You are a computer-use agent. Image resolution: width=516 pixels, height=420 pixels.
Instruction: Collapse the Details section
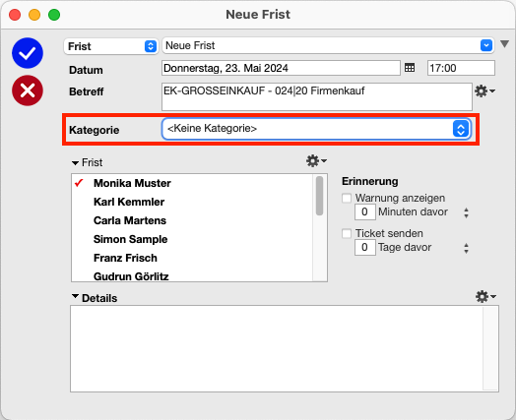point(76,296)
